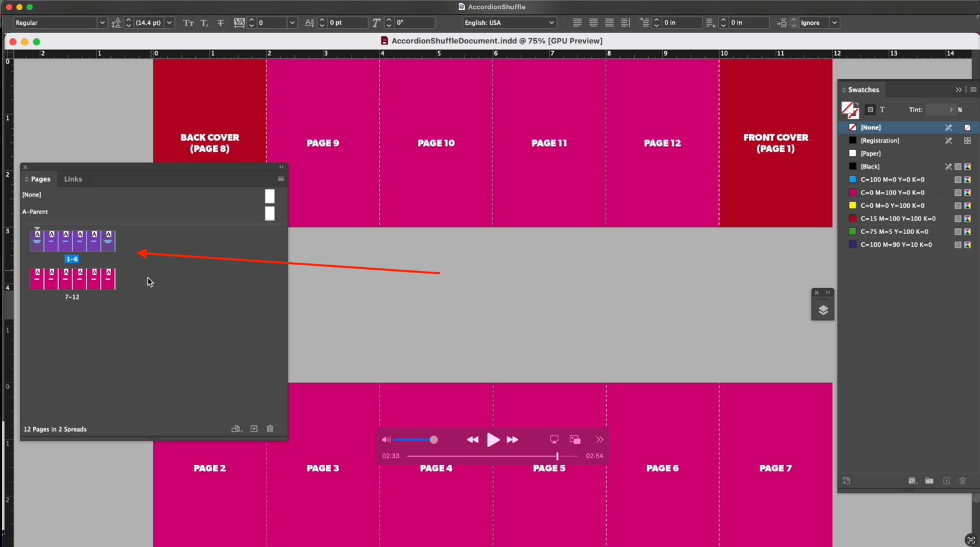Viewport: 980px width, 547px height.
Task: Toggle All Caps formatting
Action: [x=188, y=22]
